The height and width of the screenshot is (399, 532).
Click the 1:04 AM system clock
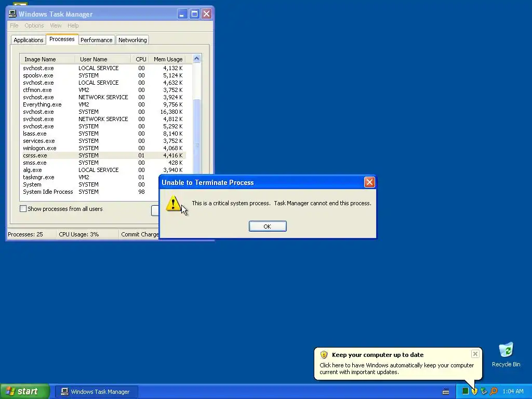[x=513, y=391]
